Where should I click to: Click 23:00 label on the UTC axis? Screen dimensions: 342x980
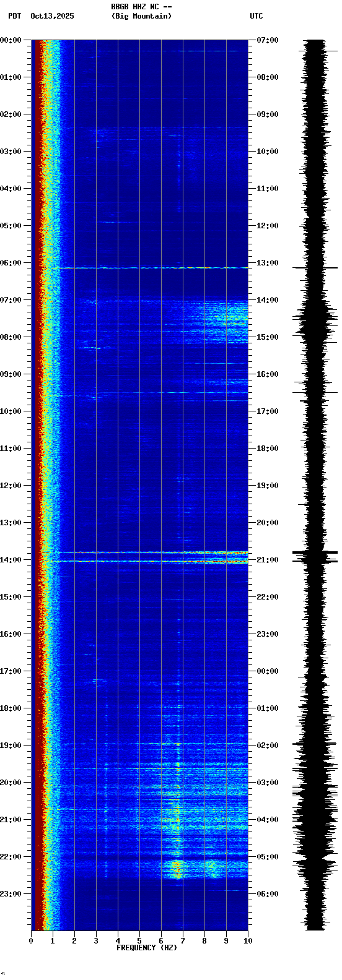[268, 634]
